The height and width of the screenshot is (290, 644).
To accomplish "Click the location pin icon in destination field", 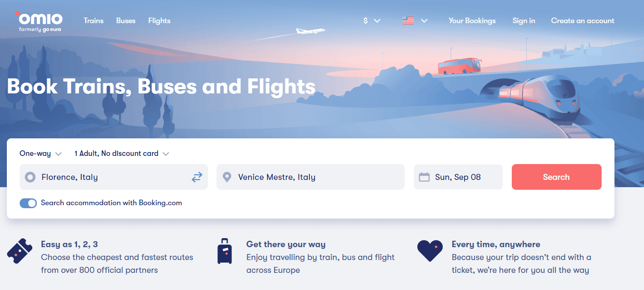I will [227, 176].
